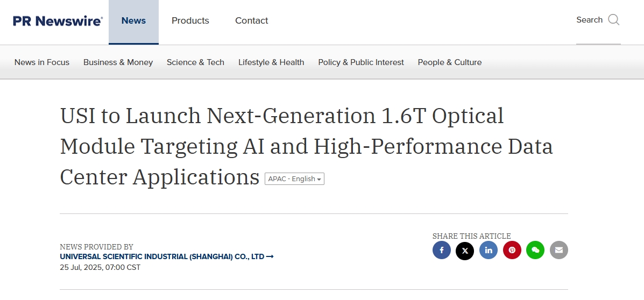The width and height of the screenshot is (644, 300).
Task: Click the Search magnifier icon
Action: click(614, 20)
